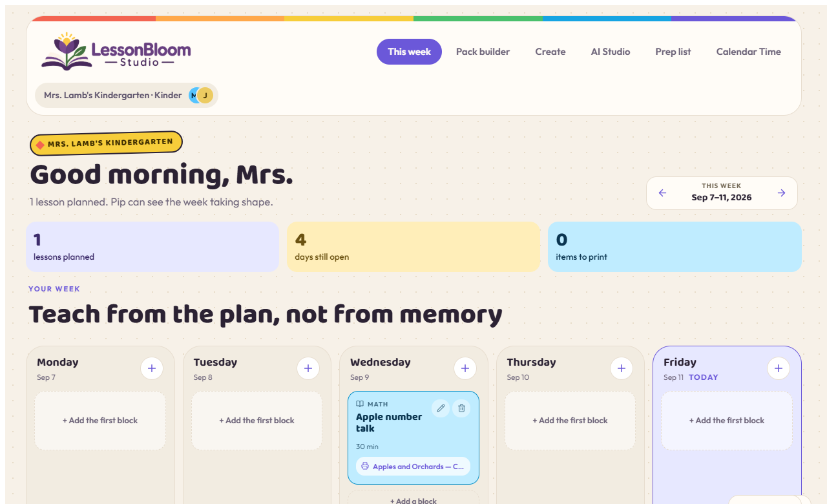
Task: Select the Apple number talk lesson card
Action: point(413,437)
